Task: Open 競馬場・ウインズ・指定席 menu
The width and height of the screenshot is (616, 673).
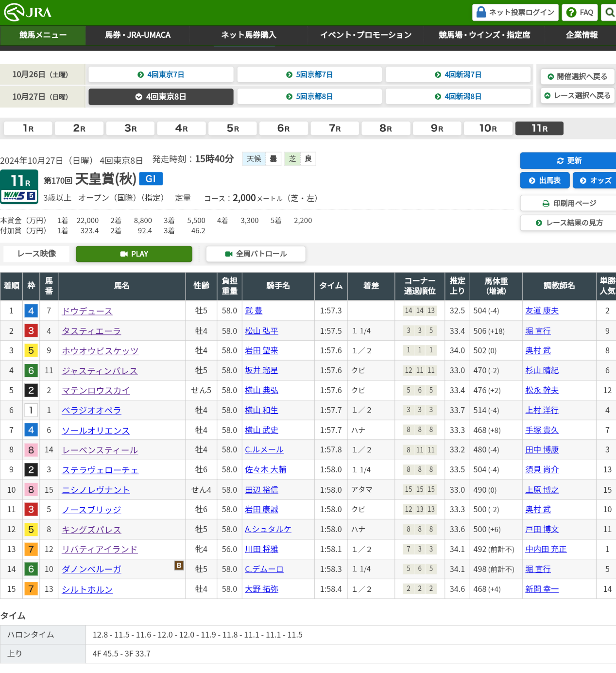Action: click(x=484, y=35)
